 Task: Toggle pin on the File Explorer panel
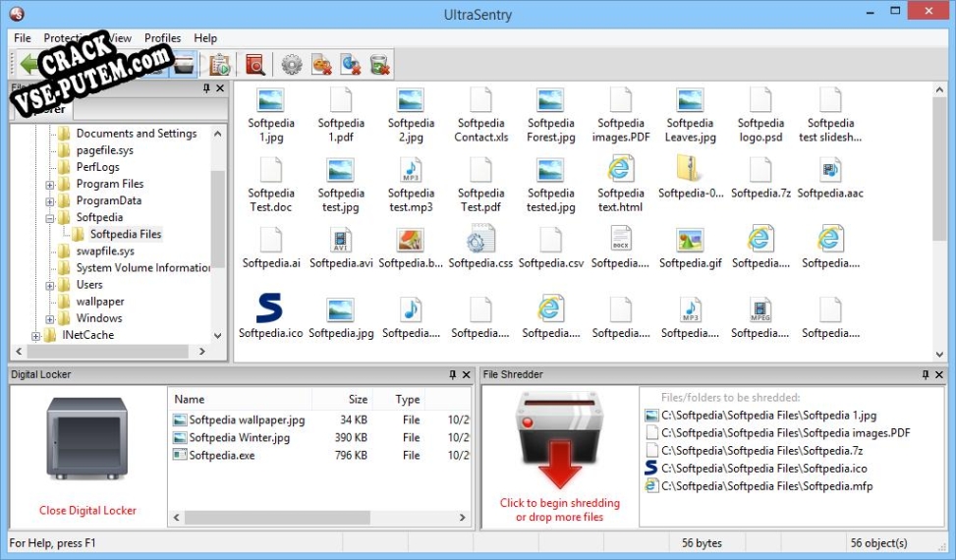tap(206, 88)
